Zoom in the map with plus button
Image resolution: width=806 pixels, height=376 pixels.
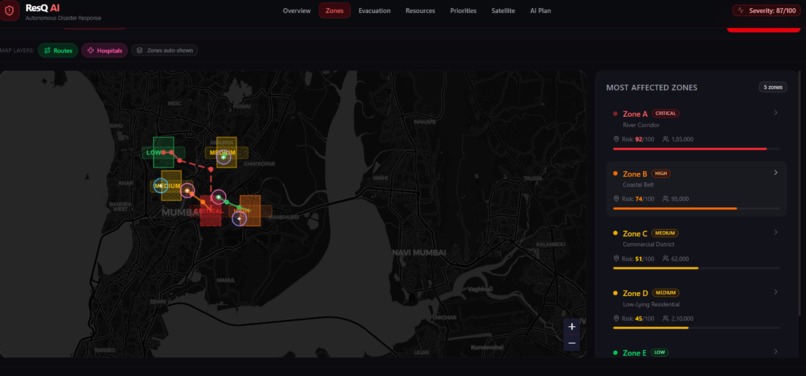click(x=572, y=327)
